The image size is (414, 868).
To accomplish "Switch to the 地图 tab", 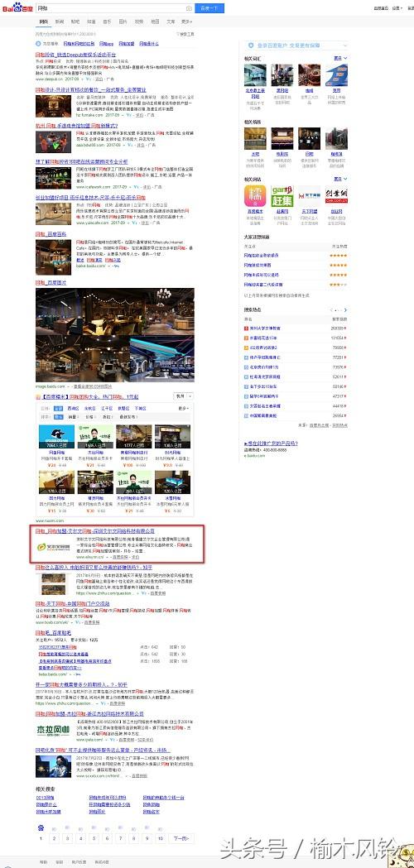I will [x=155, y=22].
